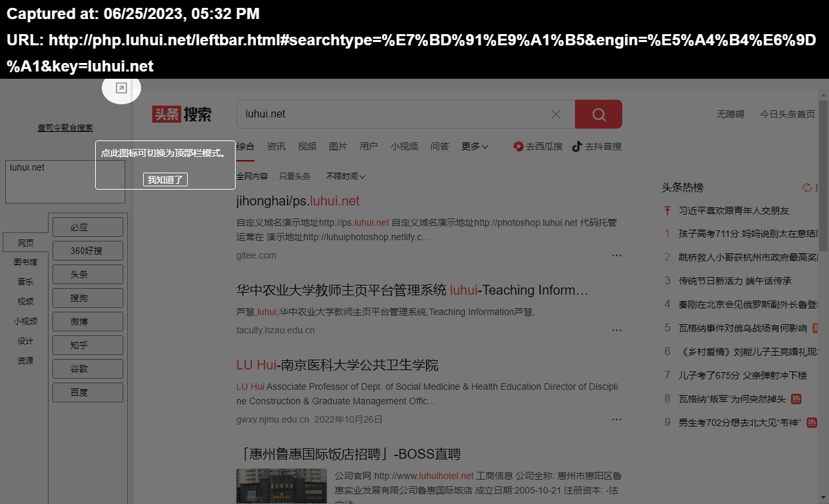Image resolution: width=829 pixels, height=504 pixels.
Task: Select the 综合 results tab
Action: pyautogui.click(x=245, y=146)
